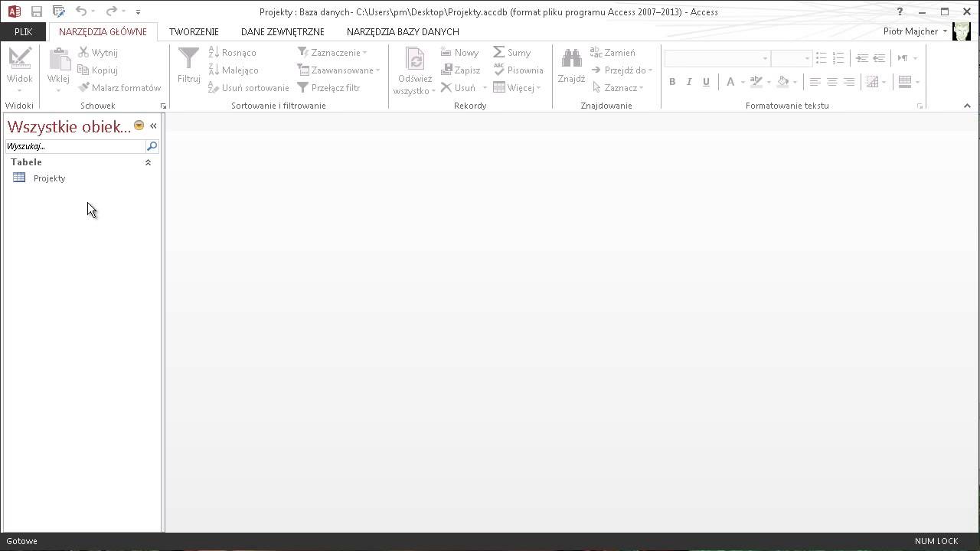980x551 pixels.
Task: Open the font name combo box
Action: coord(717,59)
